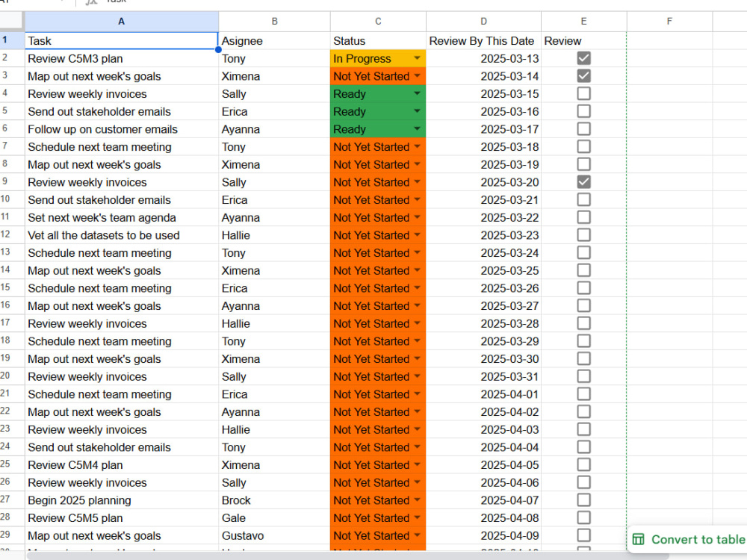Select cell Review C5M4 plan
The width and height of the screenshot is (747, 560).
click(122, 464)
